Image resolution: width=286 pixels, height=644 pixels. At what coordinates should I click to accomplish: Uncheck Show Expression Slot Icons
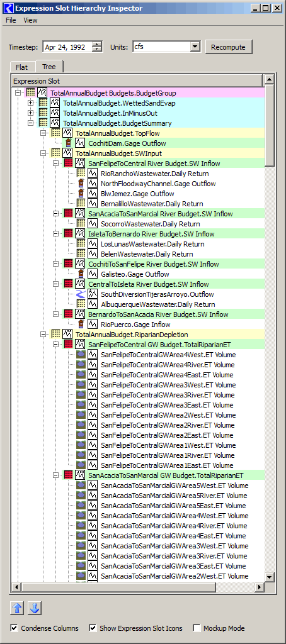coord(93,628)
